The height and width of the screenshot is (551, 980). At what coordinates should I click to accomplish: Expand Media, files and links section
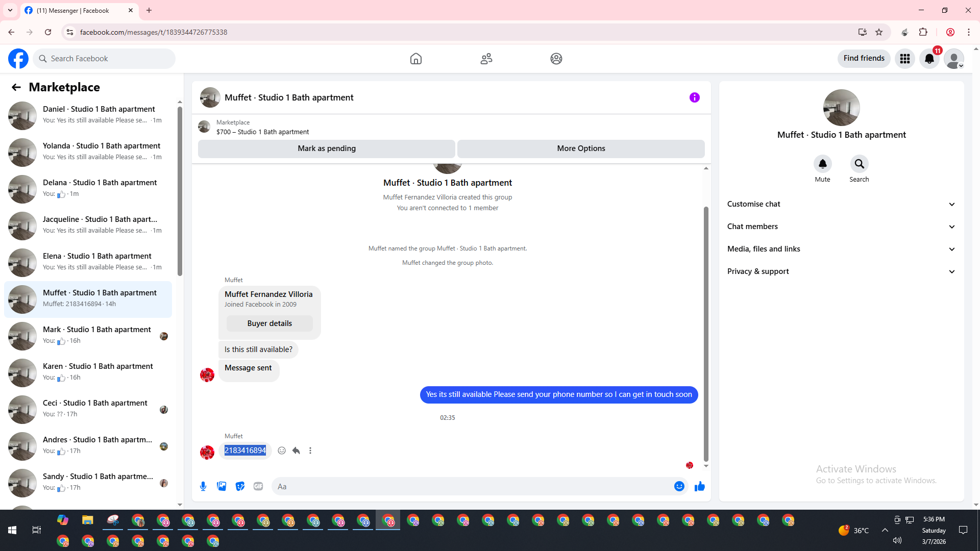point(842,249)
